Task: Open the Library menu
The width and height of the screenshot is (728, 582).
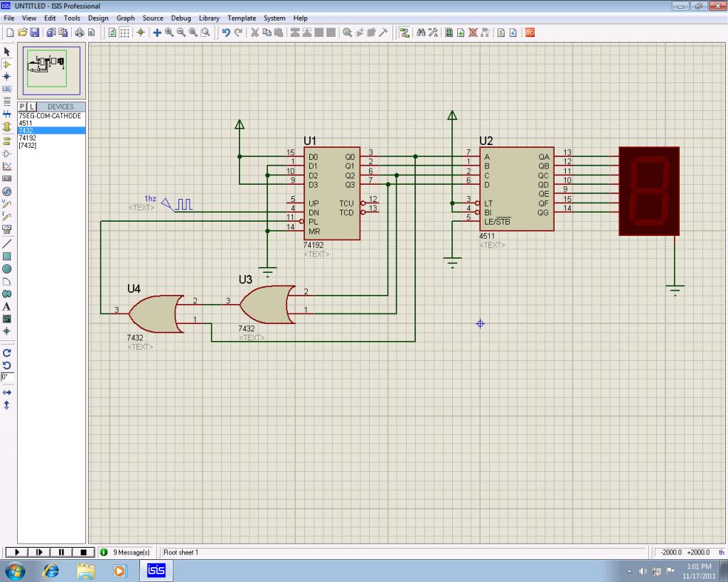Action: click(209, 18)
